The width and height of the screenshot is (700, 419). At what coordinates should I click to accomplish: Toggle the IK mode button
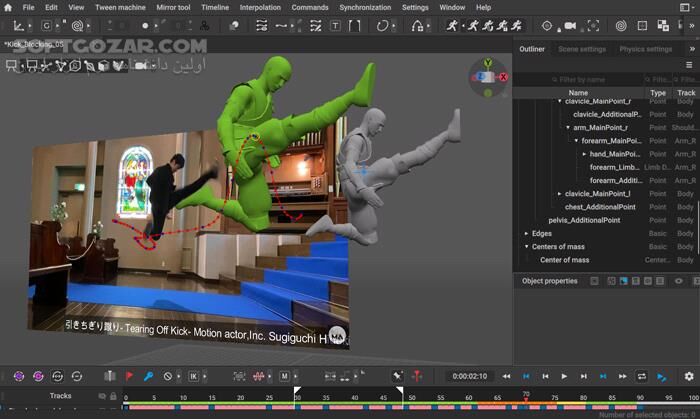(194, 376)
